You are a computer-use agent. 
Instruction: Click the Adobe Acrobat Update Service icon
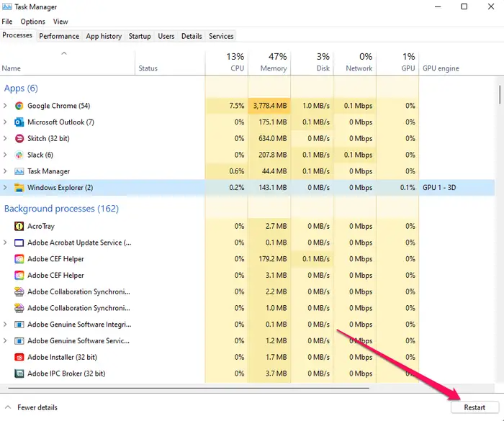coord(19,243)
